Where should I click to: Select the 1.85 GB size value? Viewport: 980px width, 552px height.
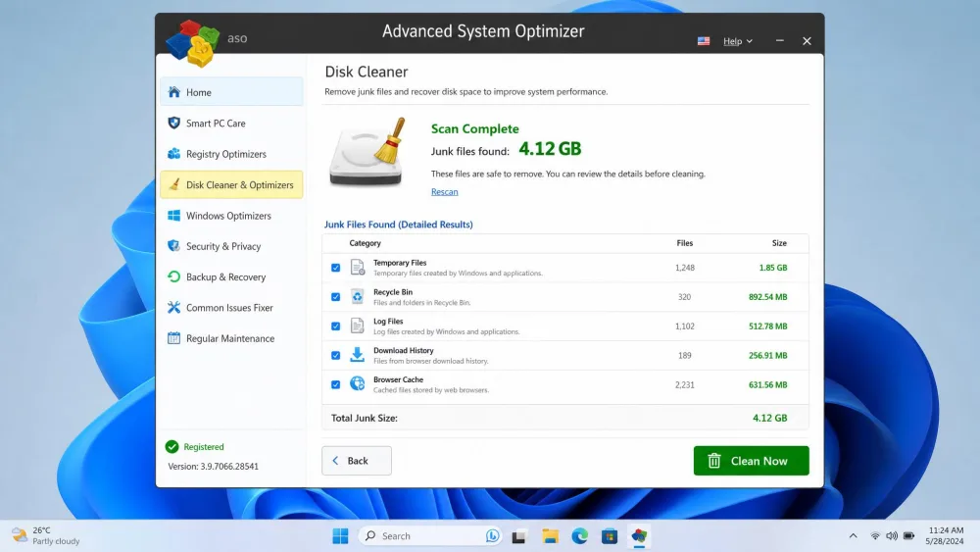tap(773, 268)
